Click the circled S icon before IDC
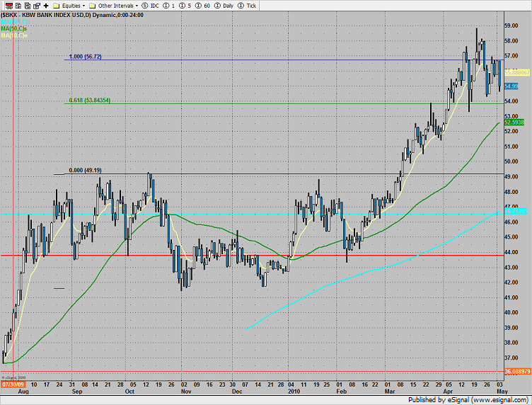This screenshot has width=532, height=405. click(x=146, y=5)
